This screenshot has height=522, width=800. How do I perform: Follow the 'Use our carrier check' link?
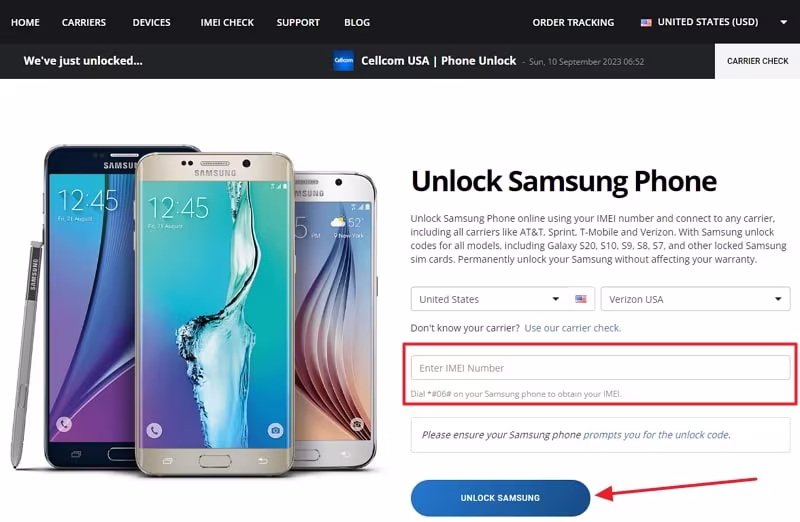[573, 328]
